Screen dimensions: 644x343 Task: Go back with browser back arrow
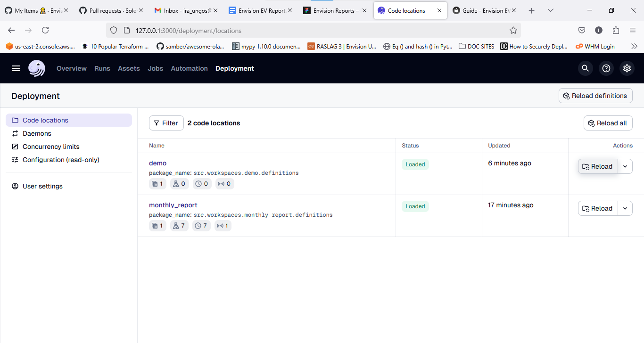tap(11, 30)
